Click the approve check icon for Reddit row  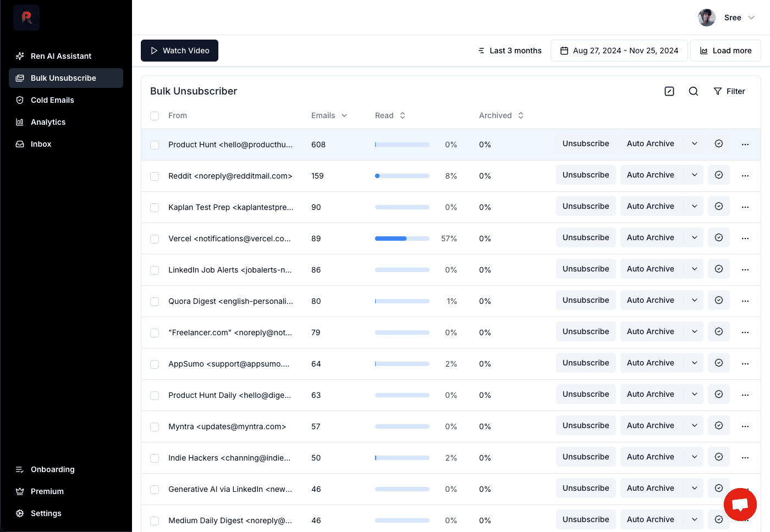tap(719, 175)
